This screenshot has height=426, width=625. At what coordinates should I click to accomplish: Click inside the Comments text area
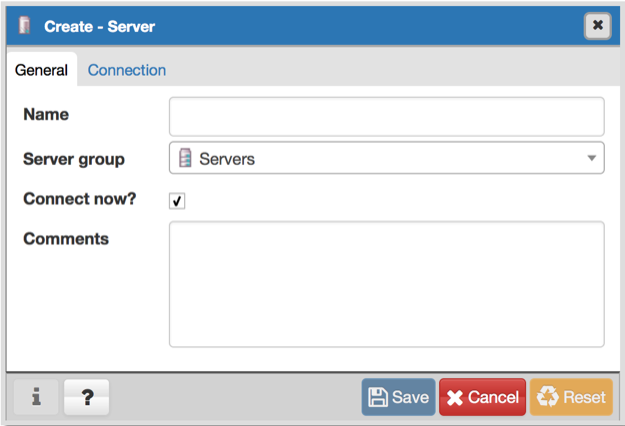point(386,284)
